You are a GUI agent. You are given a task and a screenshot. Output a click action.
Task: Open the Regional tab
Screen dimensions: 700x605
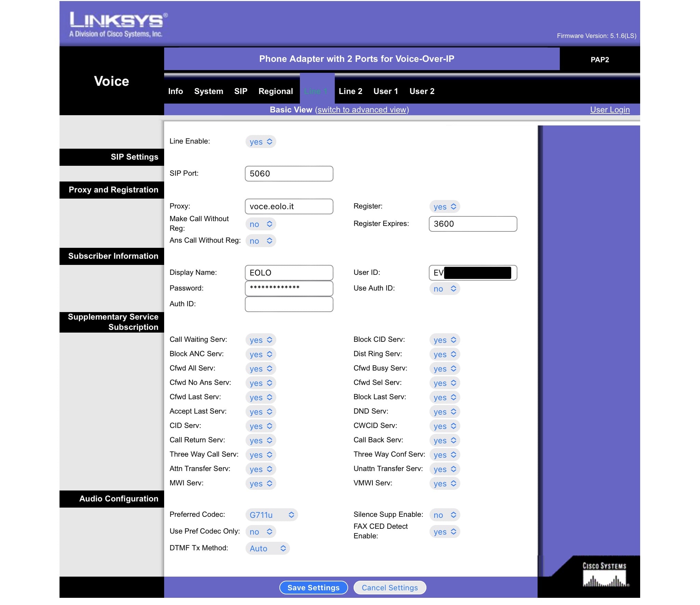275,91
